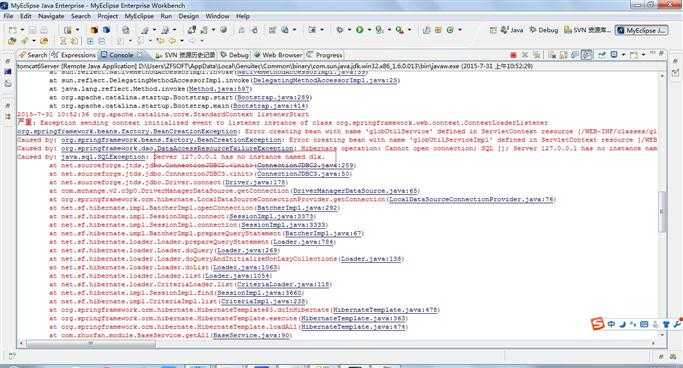Toggle the Pin Console button
This screenshot has width=683, height=368.
click(602, 55)
